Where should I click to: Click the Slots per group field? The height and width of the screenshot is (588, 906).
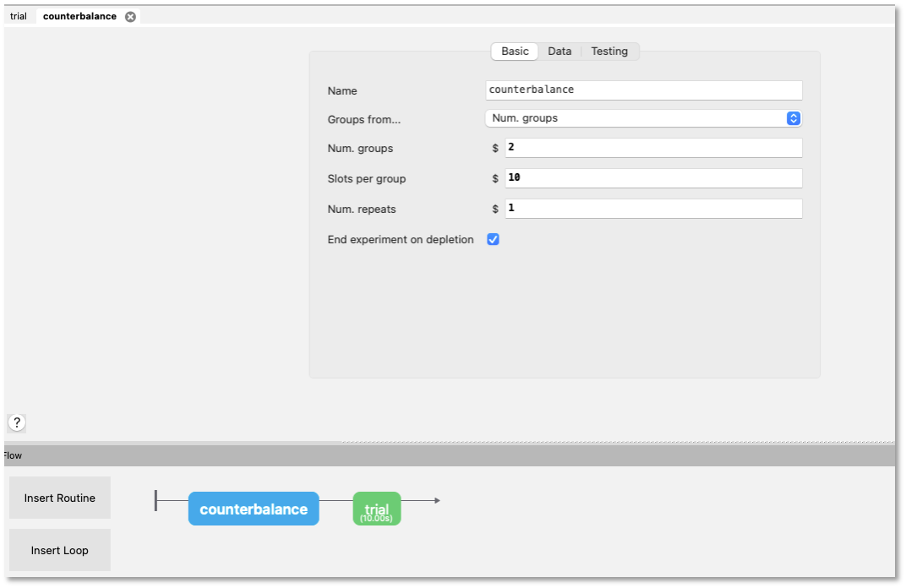[x=653, y=178]
